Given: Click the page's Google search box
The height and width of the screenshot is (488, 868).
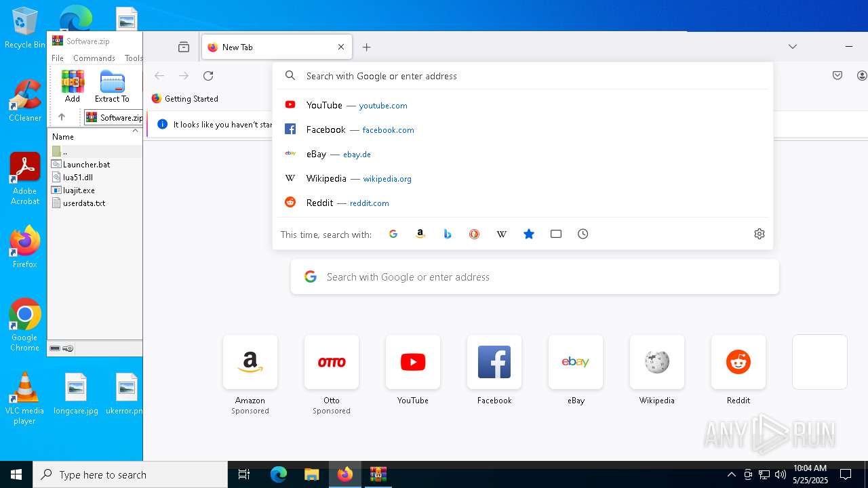Looking at the screenshot, I should click(x=535, y=277).
